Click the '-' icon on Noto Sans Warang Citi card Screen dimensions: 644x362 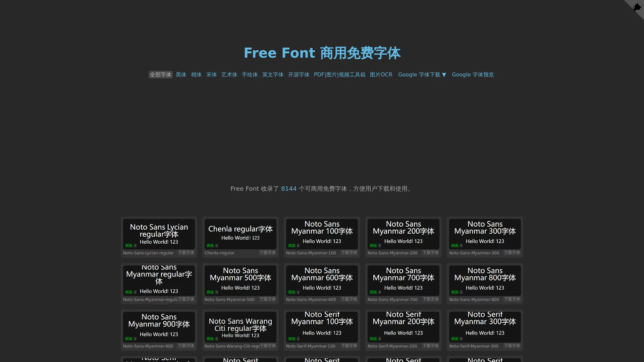[x=217, y=339]
